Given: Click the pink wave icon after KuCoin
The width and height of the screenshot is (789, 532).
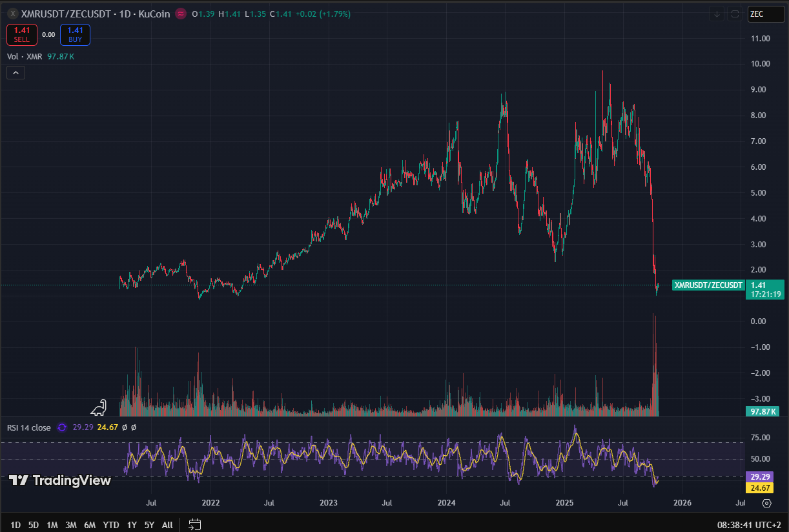Looking at the screenshot, I should [x=181, y=14].
